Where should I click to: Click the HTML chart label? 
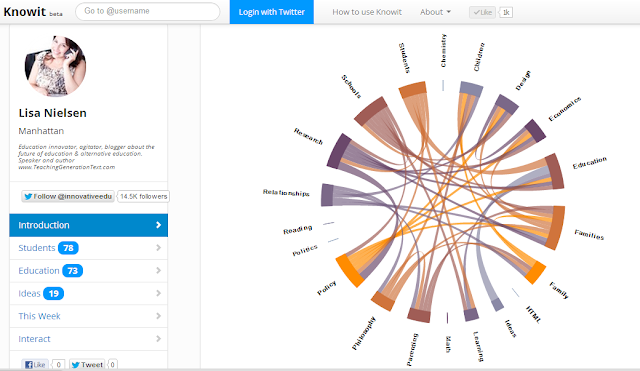pyautogui.click(x=533, y=314)
